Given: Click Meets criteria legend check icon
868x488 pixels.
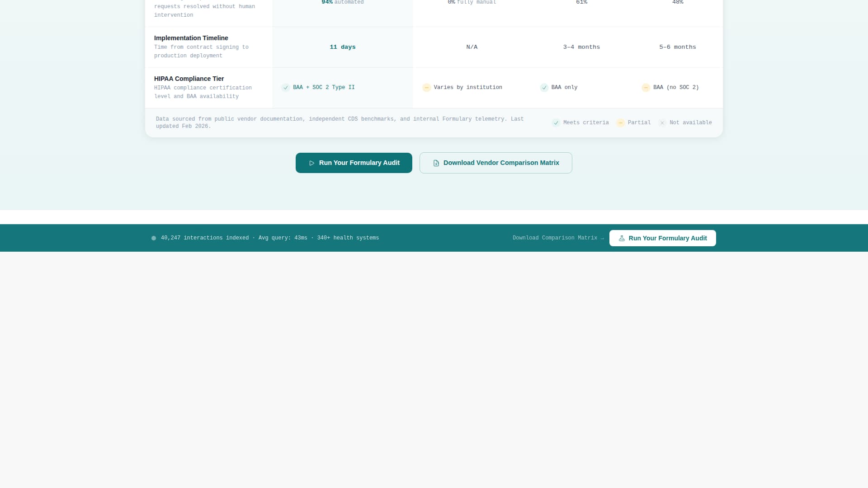Looking at the screenshot, I should coord(556,123).
